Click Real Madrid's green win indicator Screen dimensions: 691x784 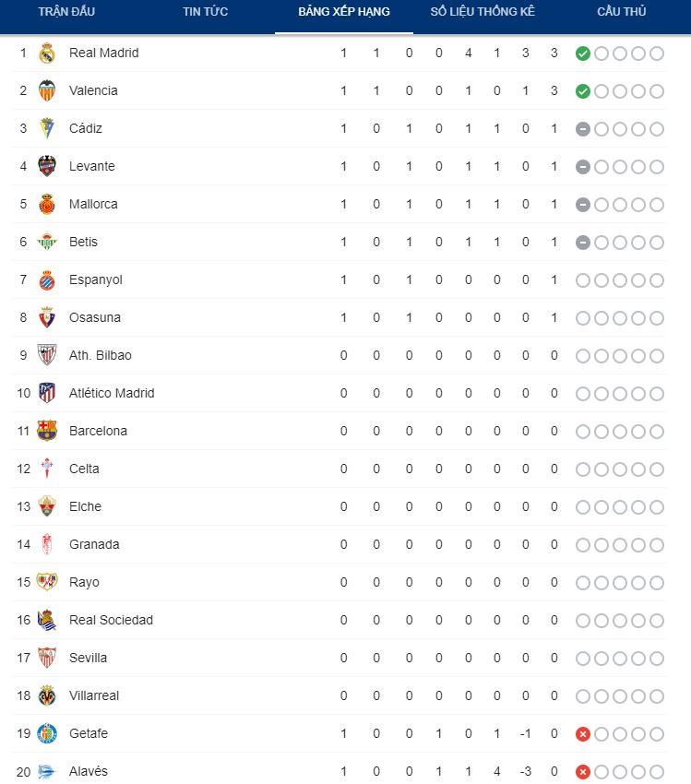583,53
